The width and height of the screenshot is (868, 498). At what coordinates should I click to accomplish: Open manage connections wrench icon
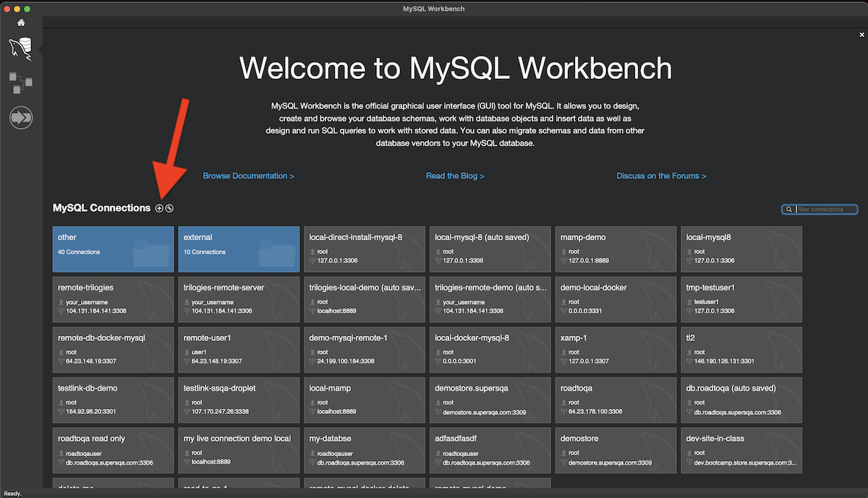tap(169, 208)
